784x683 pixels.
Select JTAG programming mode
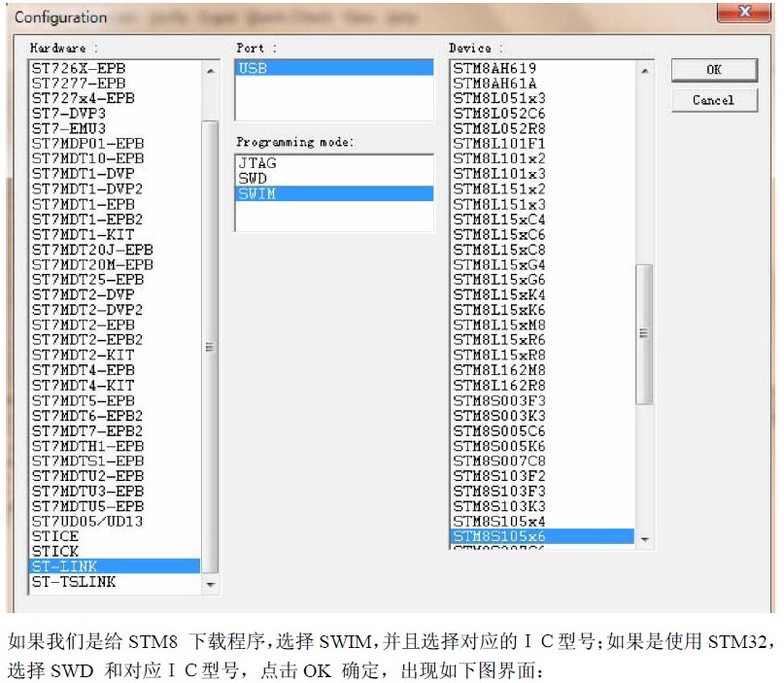(334, 163)
